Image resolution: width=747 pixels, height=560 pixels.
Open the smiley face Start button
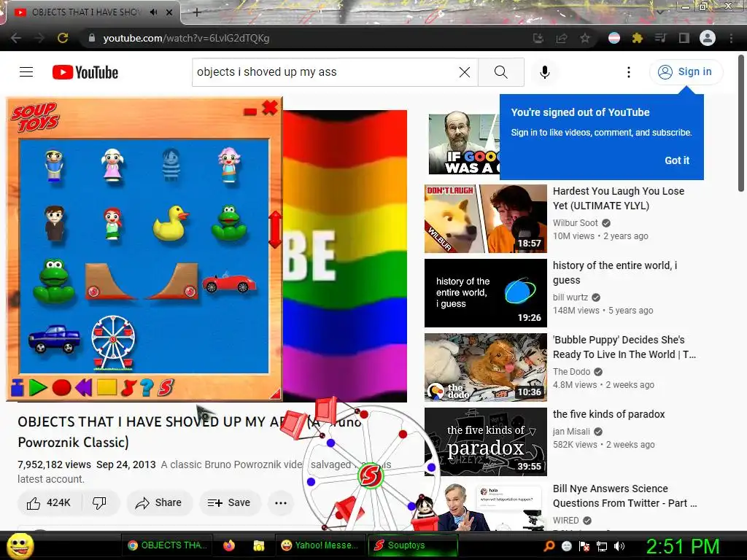[20, 545]
